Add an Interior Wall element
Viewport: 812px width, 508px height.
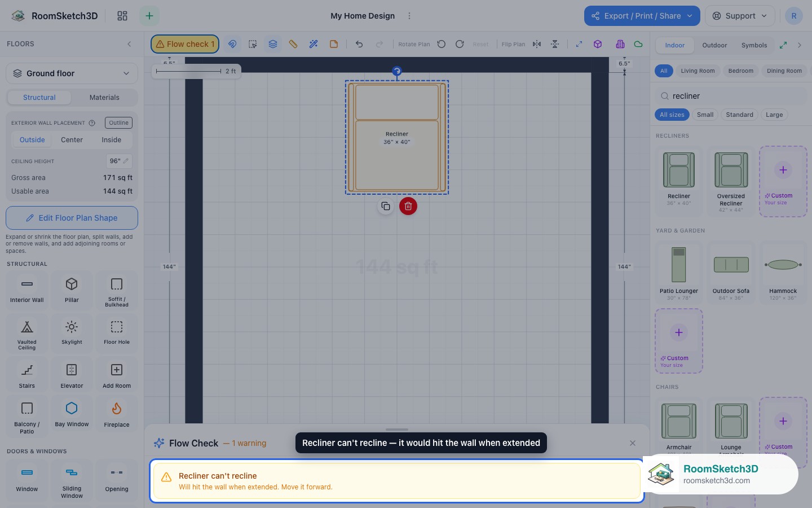click(x=27, y=290)
